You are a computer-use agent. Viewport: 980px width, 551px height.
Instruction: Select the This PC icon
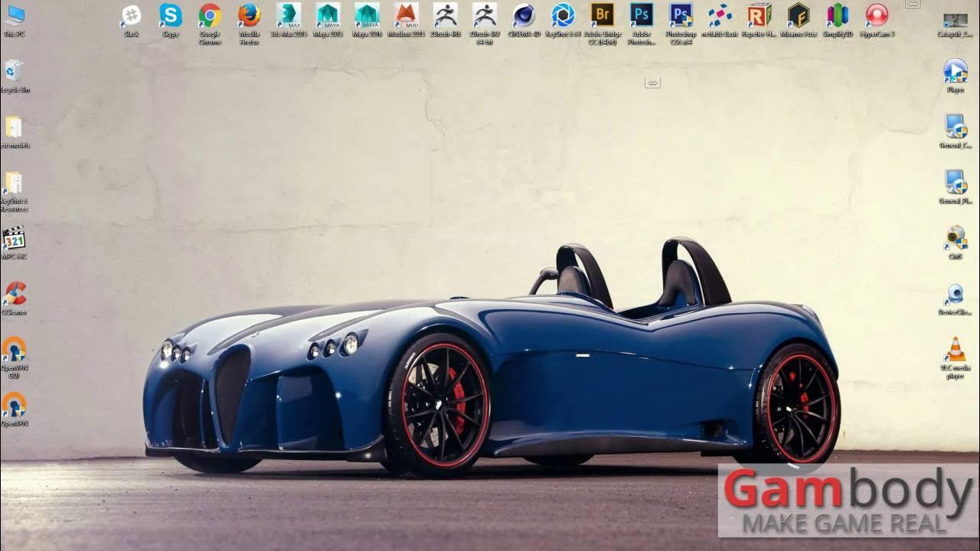click(14, 16)
